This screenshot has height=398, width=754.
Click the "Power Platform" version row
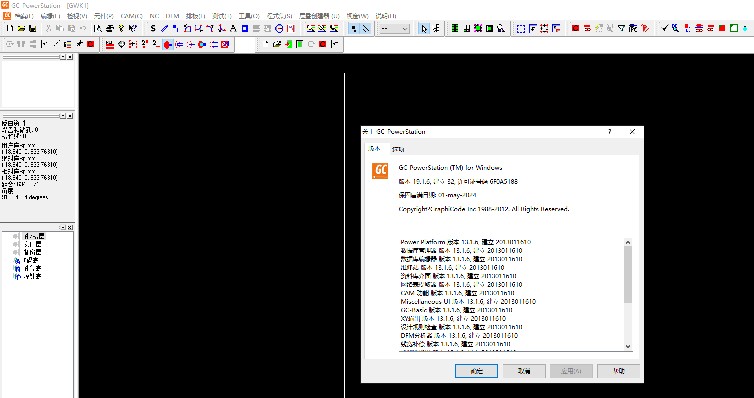tap(465, 242)
